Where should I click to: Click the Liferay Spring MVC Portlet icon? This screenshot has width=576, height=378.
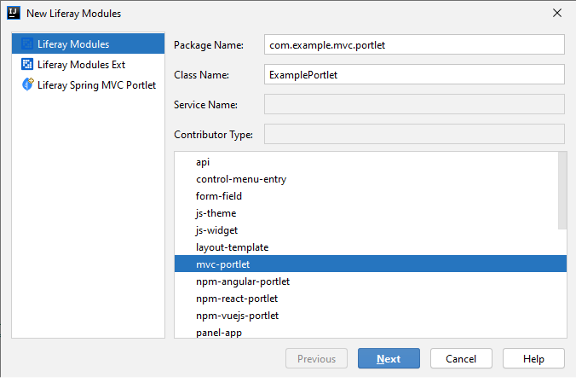pos(28,84)
